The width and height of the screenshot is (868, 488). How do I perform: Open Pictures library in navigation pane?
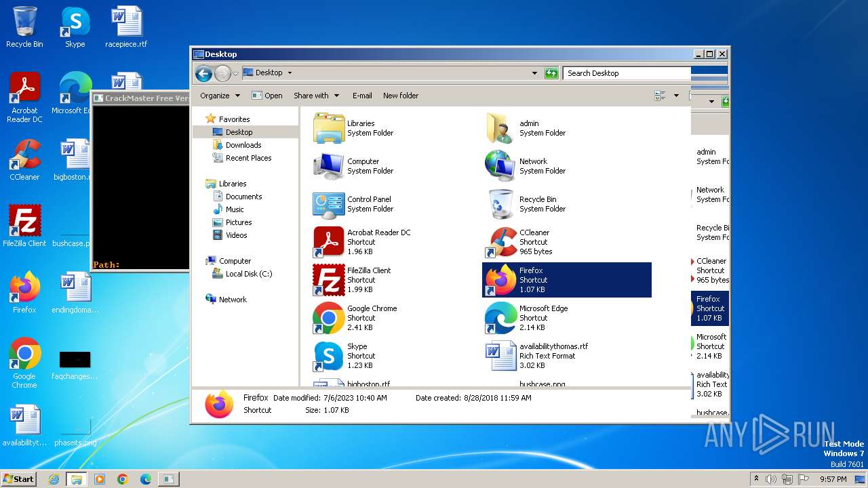click(x=233, y=222)
